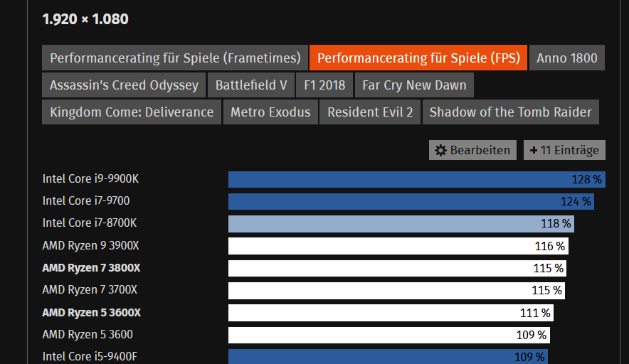Select the AMD Ryzen 5 3600X label

(x=92, y=312)
